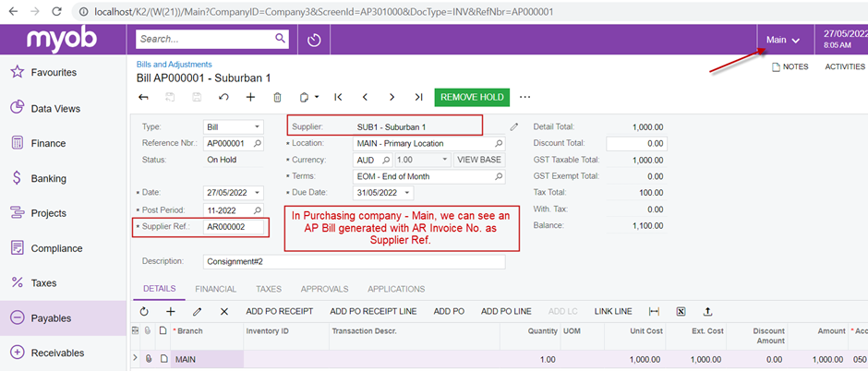Click the Discount Total input field
868x371 pixels.
636,143
